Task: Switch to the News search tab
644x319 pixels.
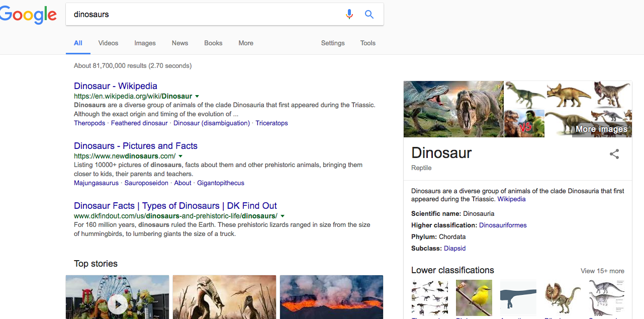Action: click(x=179, y=43)
